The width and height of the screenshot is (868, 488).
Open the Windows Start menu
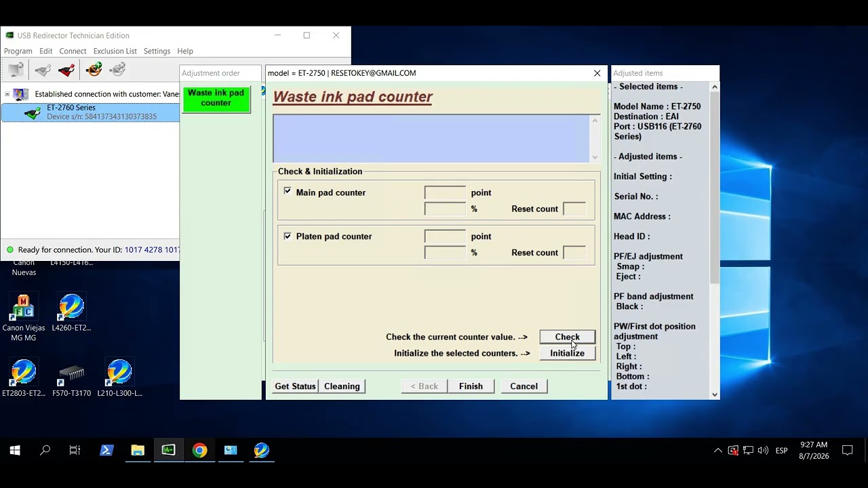point(15,450)
